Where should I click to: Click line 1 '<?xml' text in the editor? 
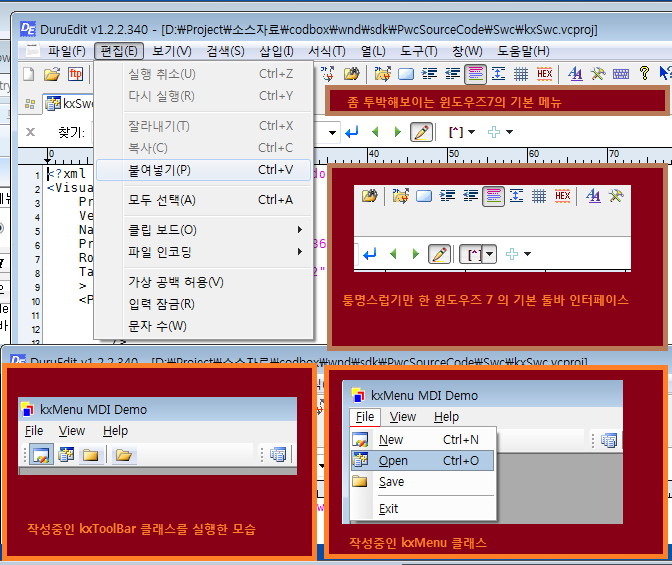tap(67, 174)
